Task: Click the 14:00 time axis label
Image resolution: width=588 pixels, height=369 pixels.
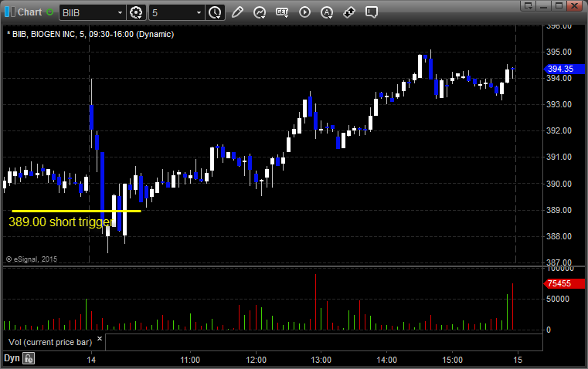Action: [386, 360]
